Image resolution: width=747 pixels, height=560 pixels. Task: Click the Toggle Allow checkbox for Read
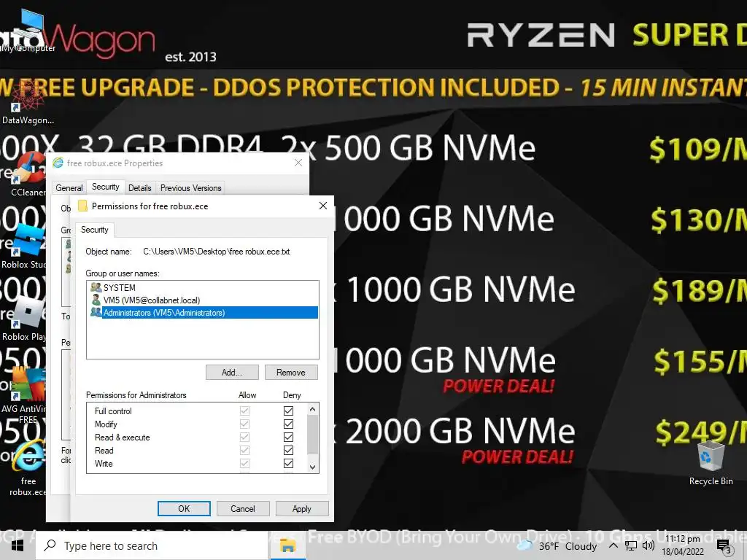[x=245, y=450]
